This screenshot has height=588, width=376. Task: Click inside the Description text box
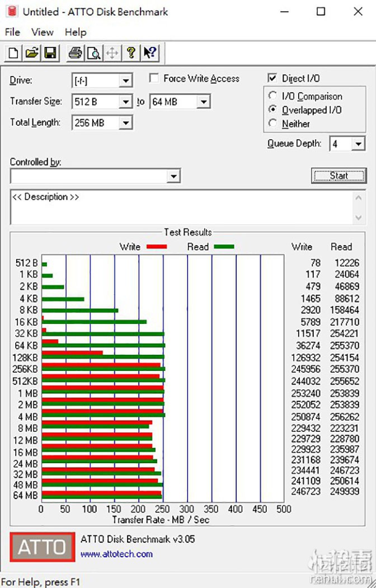pos(182,207)
